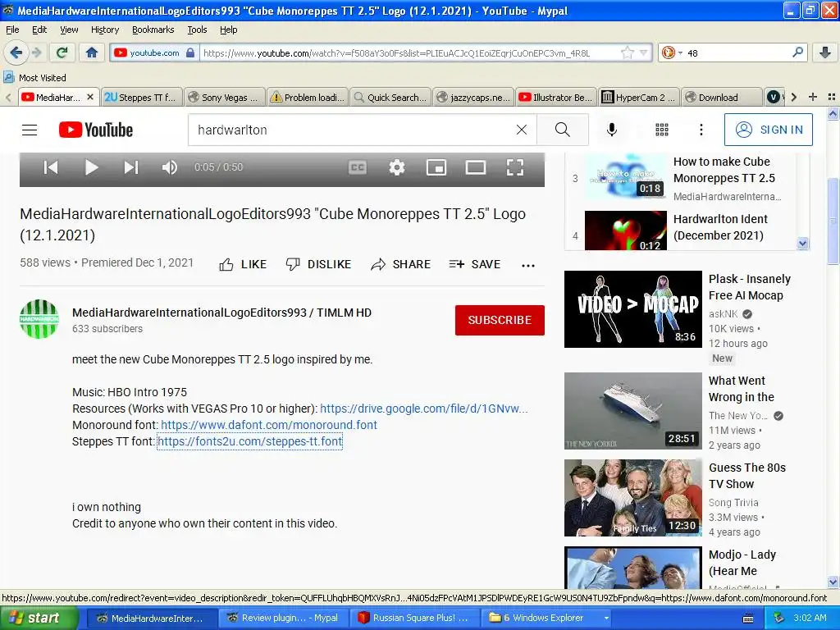
Task: Open the Windows Start button
Action: pyautogui.click(x=39, y=618)
